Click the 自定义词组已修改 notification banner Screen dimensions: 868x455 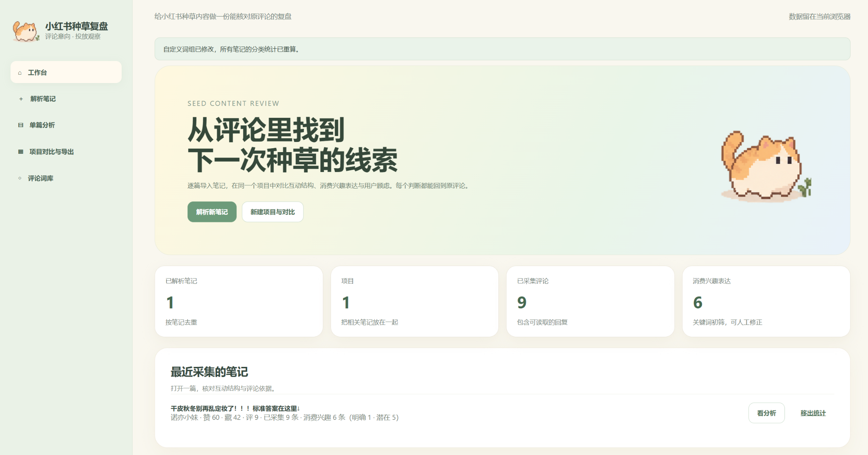502,49
